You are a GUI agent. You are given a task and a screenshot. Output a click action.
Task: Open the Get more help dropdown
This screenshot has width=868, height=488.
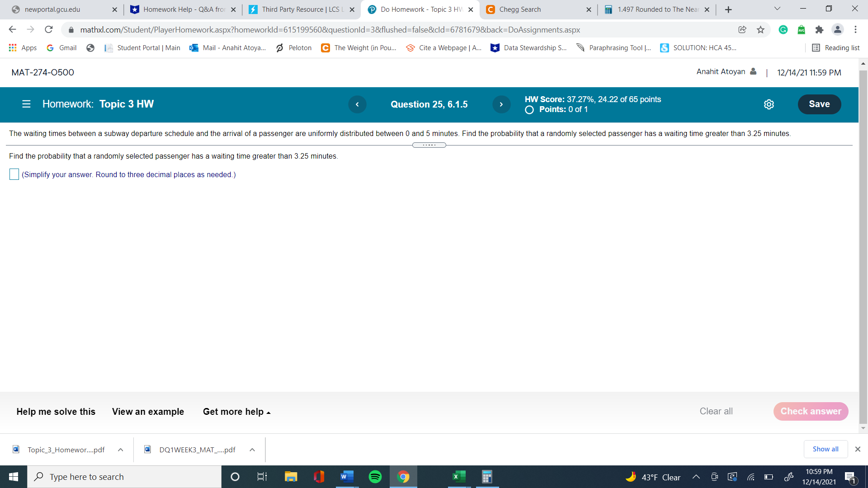236,412
